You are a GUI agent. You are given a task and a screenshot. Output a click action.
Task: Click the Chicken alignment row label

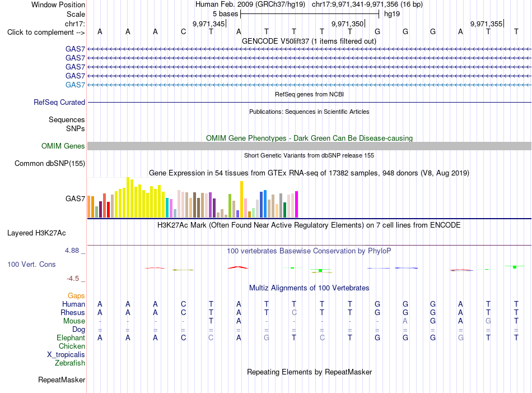pos(72,346)
